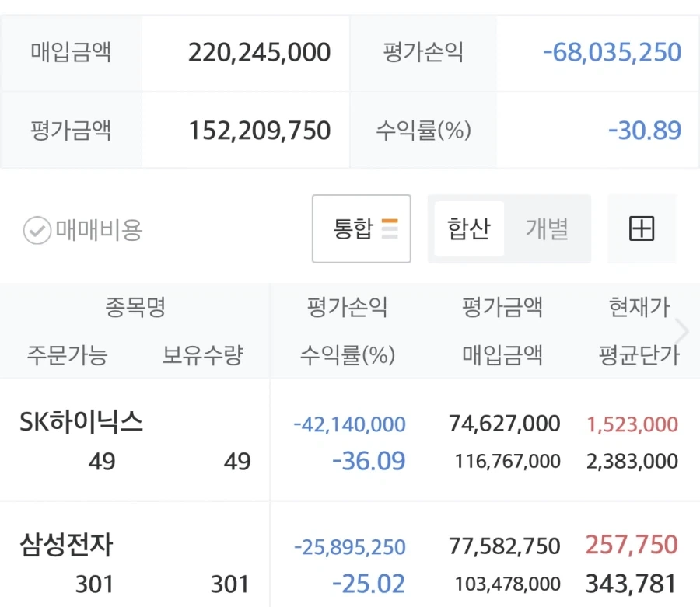The width and height of the screenshot is (700, 607).
Task: Toggle the 매매비용 checkbox
Action: [37, 230]
